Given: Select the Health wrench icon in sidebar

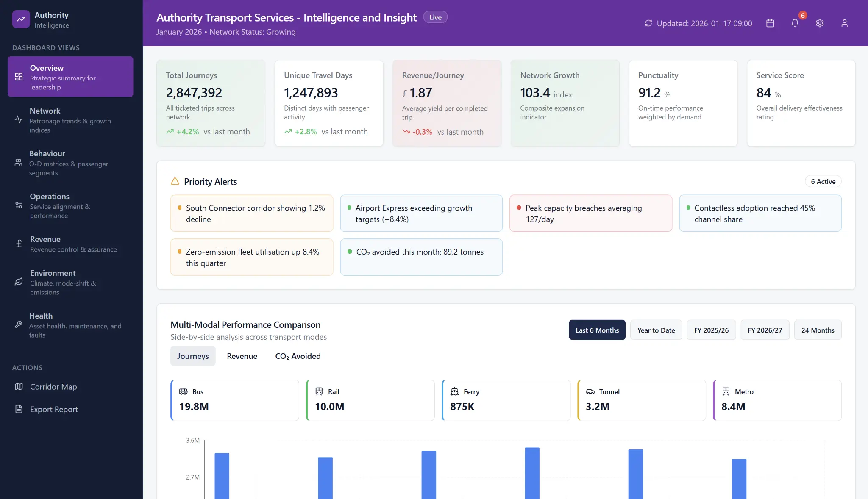Looking at the screenshot, I should tap(18, 324).
